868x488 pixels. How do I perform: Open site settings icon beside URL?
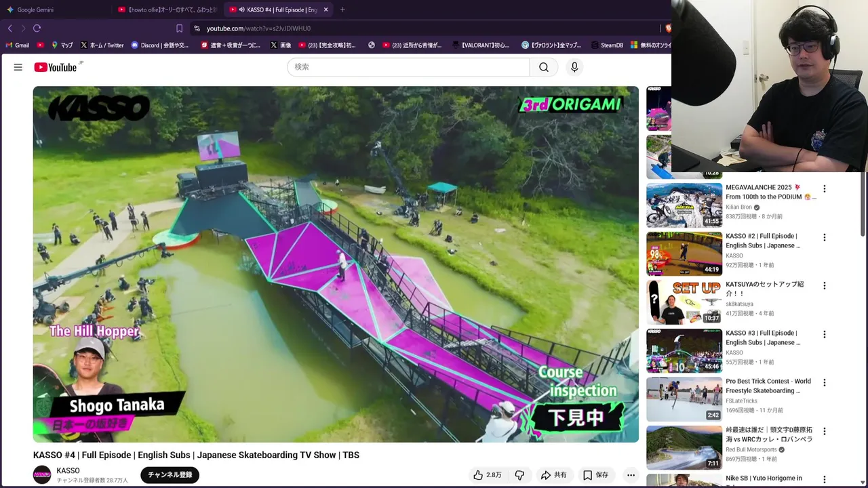197,28
